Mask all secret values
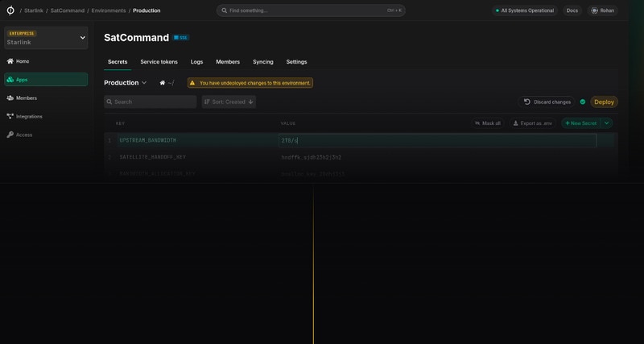Screen dimensions: 644x344 click(488, 123)
